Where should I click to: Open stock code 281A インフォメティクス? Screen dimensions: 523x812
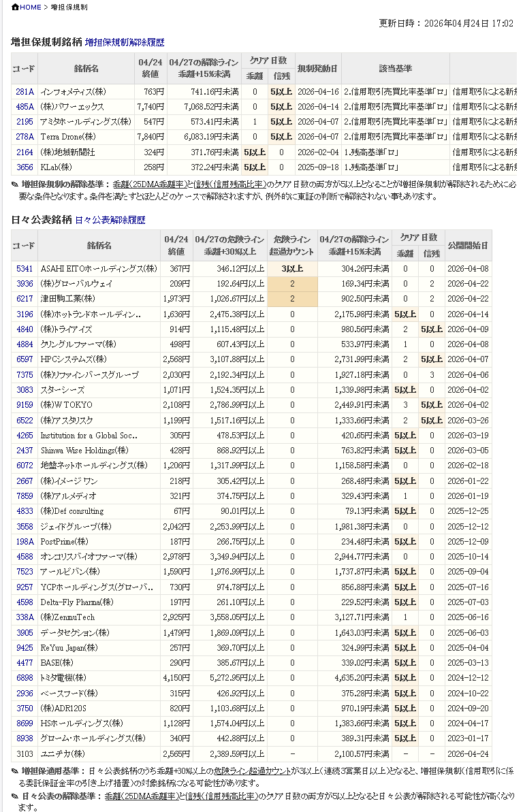coord(25,92)
